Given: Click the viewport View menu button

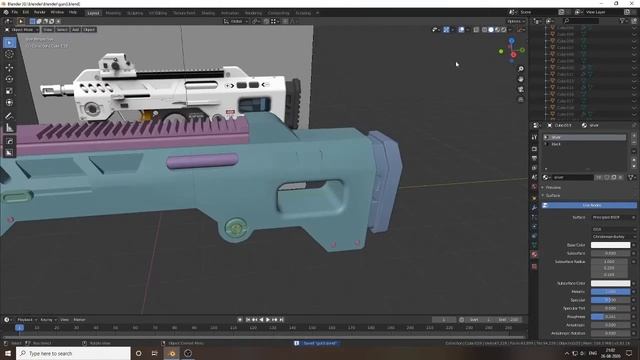Looking at the screenshot, I should pos(48,30).
